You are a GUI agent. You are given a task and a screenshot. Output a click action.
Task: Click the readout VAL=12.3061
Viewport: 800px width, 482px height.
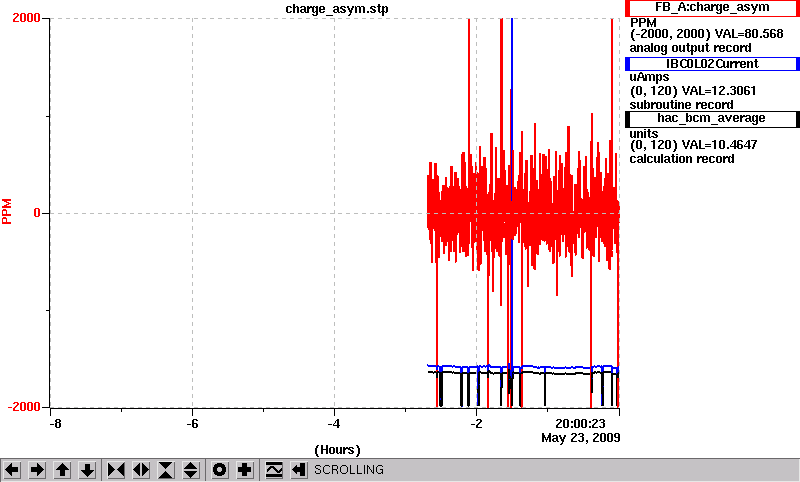[x=719, y=91]
